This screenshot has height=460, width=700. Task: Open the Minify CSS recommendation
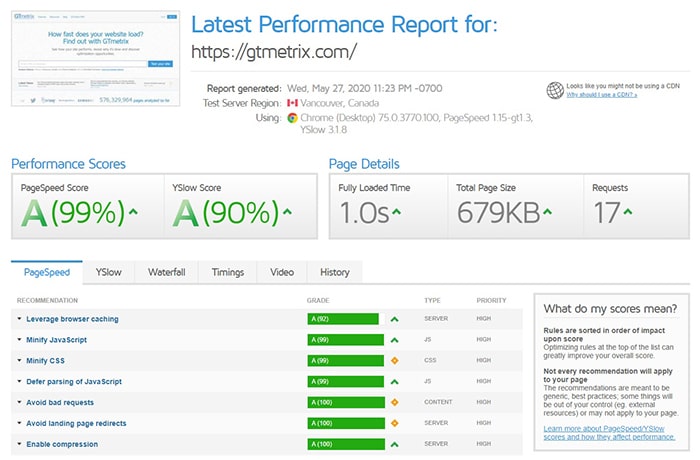pos(45,361)
